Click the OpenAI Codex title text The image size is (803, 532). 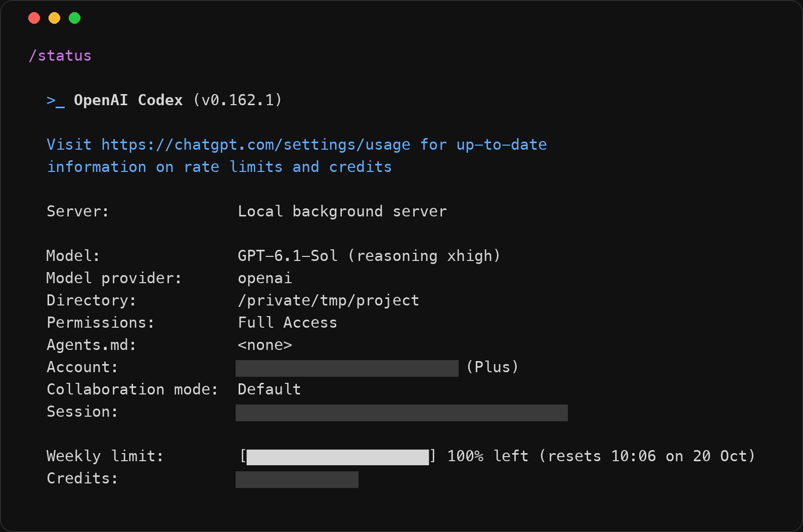point(128,100)
